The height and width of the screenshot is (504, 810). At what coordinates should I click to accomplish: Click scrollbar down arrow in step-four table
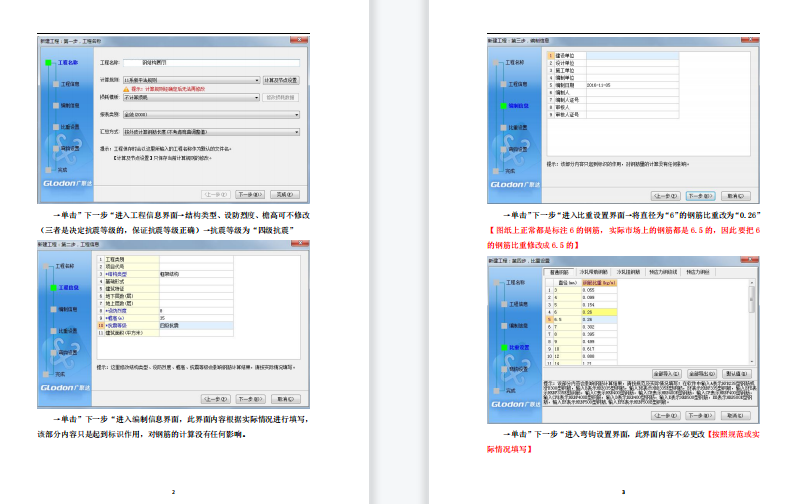pyautogui.click(x=752, y=362)
